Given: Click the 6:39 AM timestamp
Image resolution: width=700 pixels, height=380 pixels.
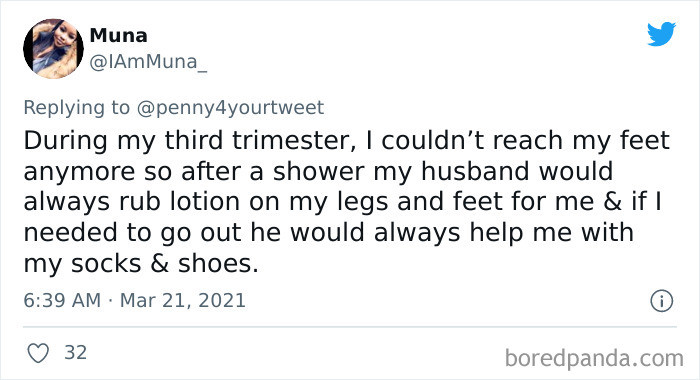Looking at the screenshot, I should click(62, 300).
